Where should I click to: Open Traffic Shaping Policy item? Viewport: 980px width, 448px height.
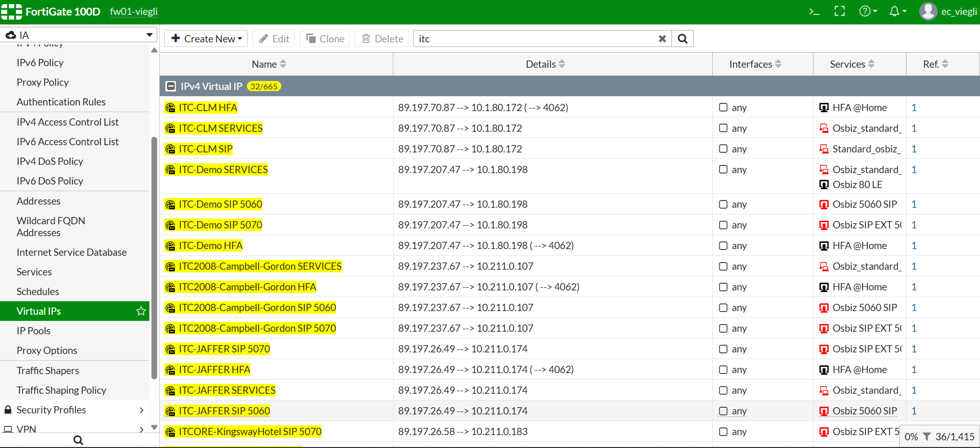click(61, 390)
